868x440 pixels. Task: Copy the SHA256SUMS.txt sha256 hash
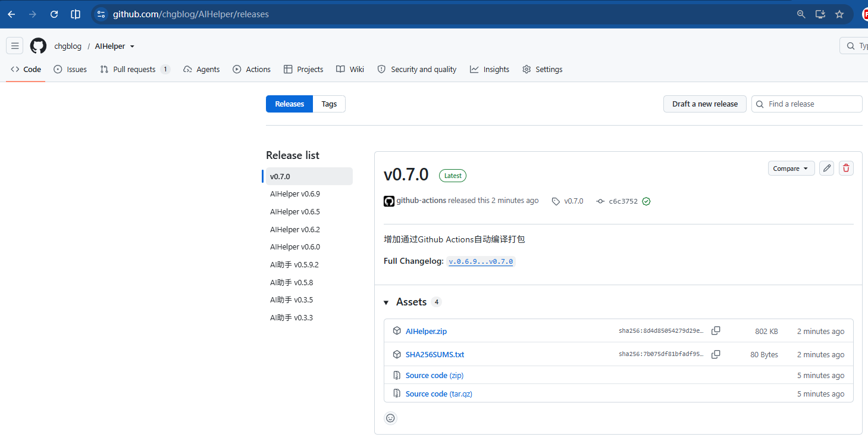click(x=716, y=354)
